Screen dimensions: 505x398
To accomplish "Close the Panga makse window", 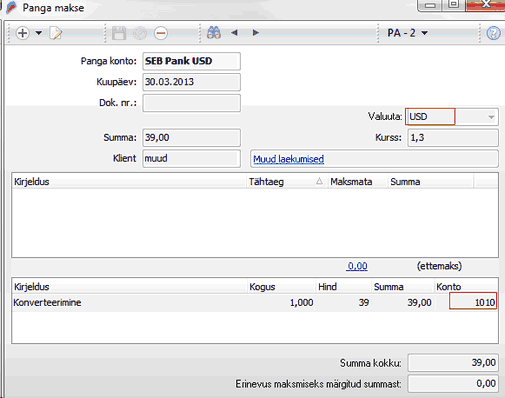I will [485, 5].
